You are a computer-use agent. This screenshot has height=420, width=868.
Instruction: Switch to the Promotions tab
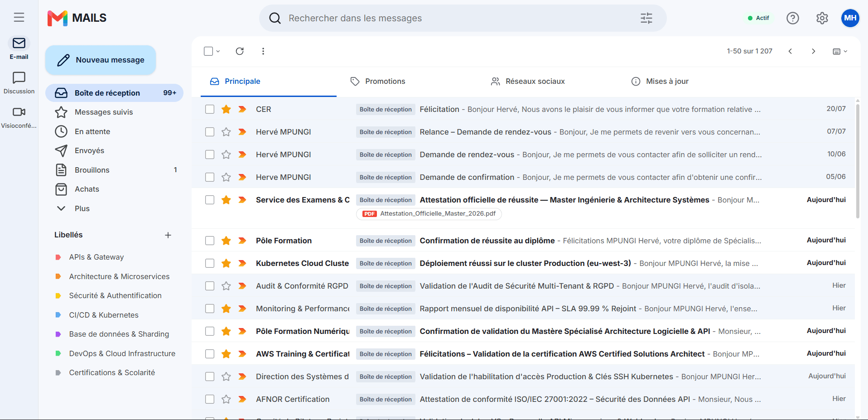coord(378,82)
